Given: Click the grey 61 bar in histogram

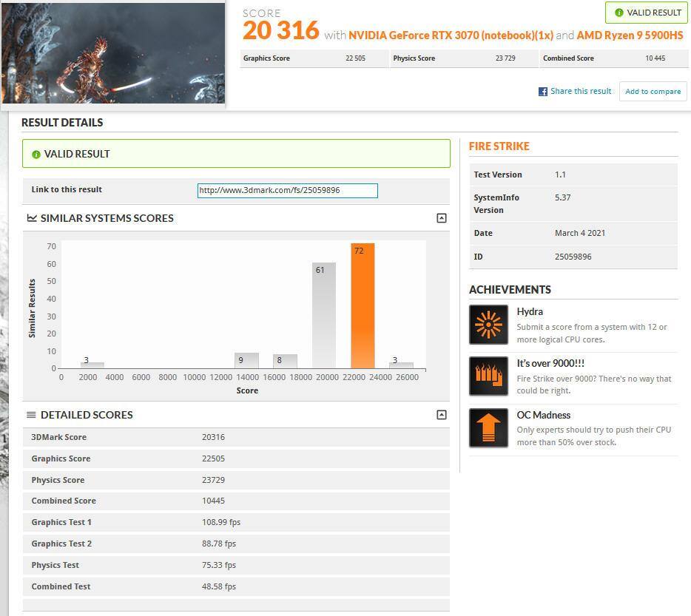Looking at the screenshot, I should [x=323, y=315].
